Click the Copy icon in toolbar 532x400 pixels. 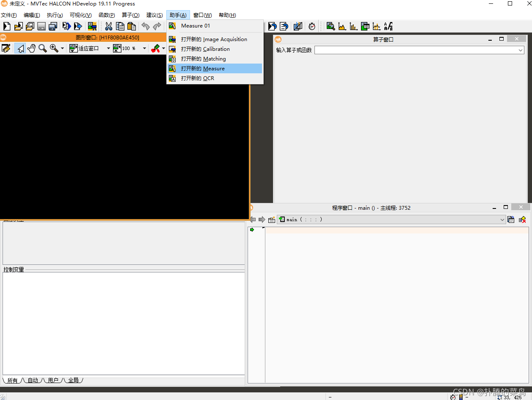[x=120, y=26]
